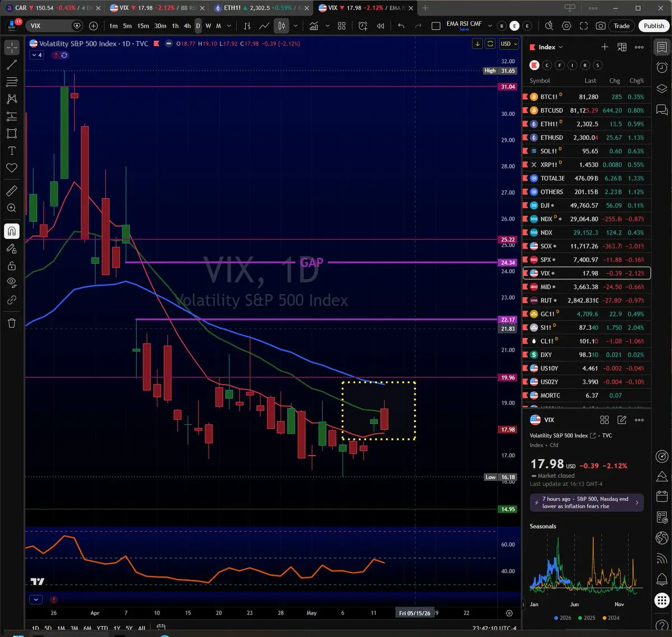The width and height of the screenshot is (672, 637).
Task: Open the Alerts panel clock icon
Action: click(661, 68)
